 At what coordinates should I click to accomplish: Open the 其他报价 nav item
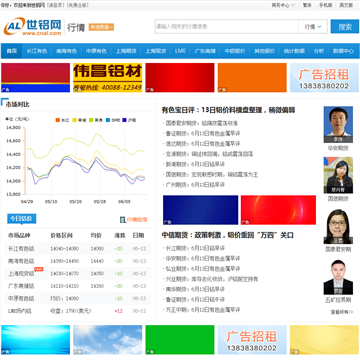(x=264, y=51)
